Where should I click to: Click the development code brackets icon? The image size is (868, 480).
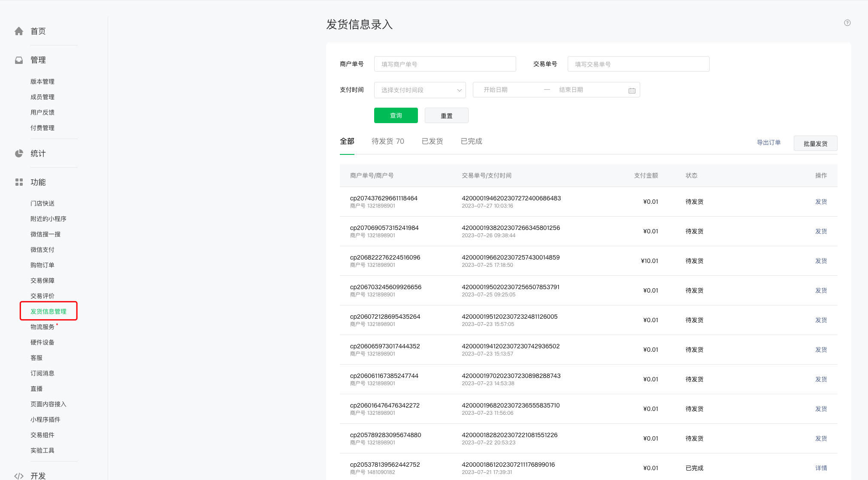(19, 476)
